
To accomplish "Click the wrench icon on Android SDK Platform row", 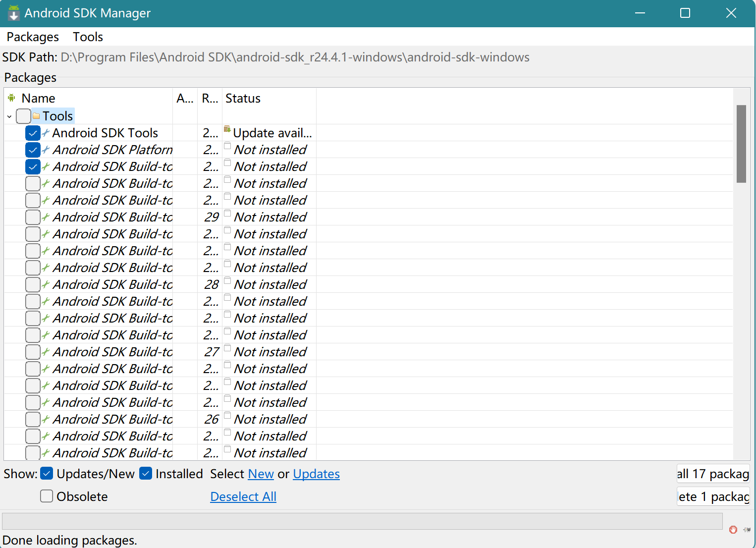I will [x=45, y=149].
